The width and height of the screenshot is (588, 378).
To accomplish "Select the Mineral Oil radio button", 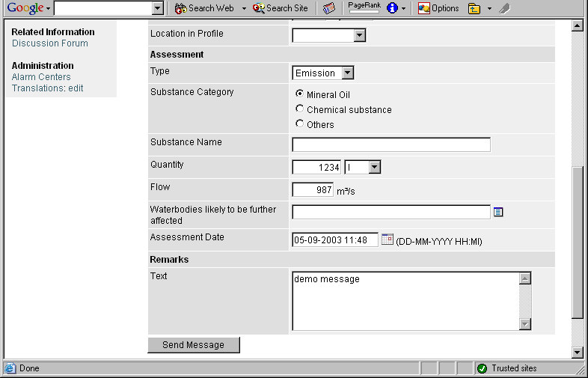I will [x=300, y=94].
